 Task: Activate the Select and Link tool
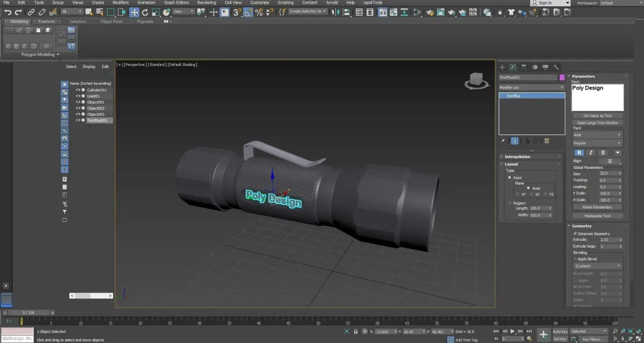click(x=31, y=12)
